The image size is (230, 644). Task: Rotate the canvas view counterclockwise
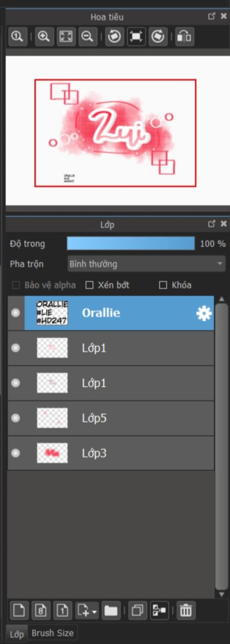(115, 37)
